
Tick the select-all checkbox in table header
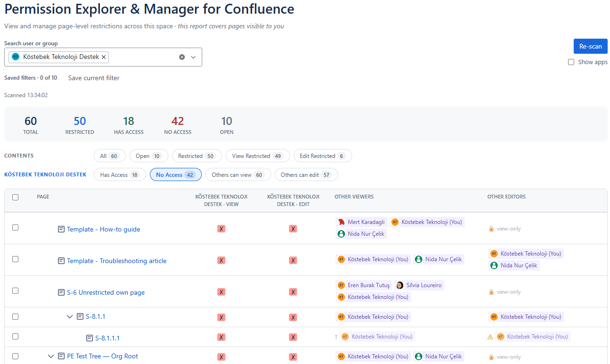coord(15,197)
